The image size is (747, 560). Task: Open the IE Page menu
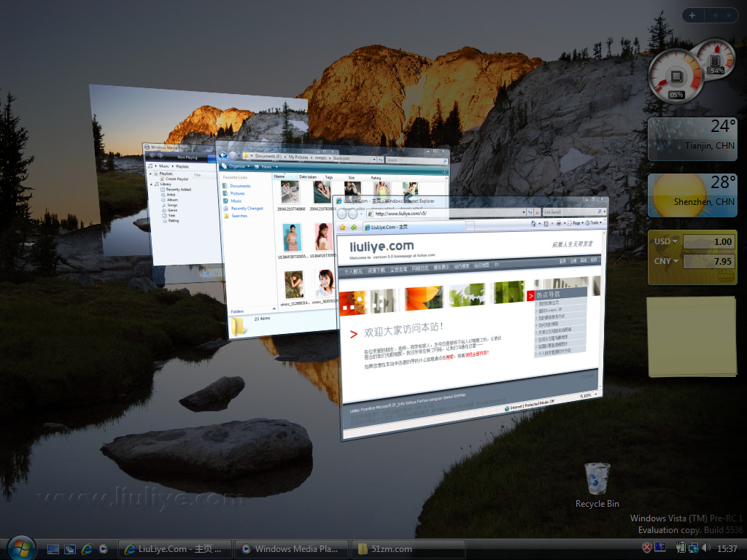[576, 222]
